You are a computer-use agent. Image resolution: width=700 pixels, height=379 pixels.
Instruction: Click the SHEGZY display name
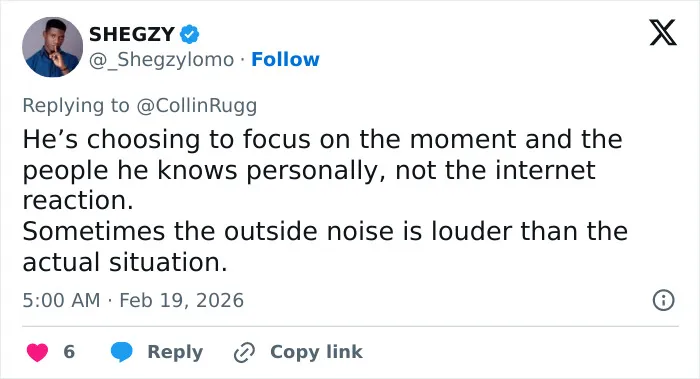[132, 34]
